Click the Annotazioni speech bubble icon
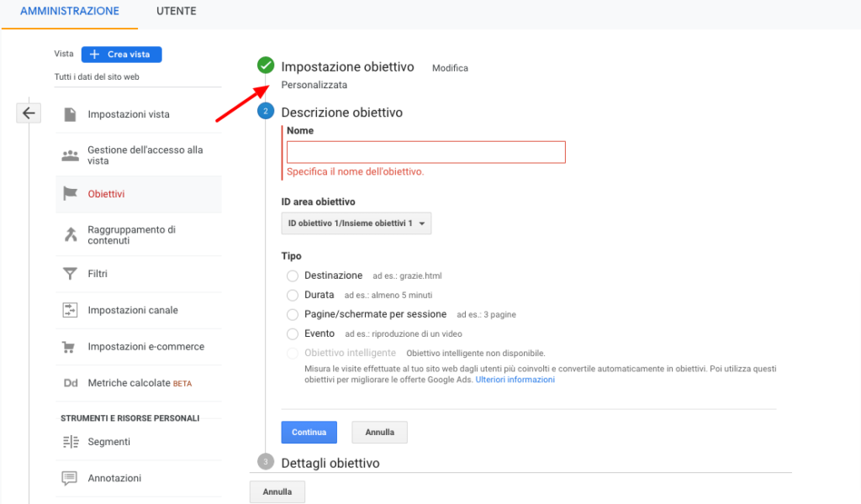The height and width of the screenshot is (504, 861). (69, 478)
